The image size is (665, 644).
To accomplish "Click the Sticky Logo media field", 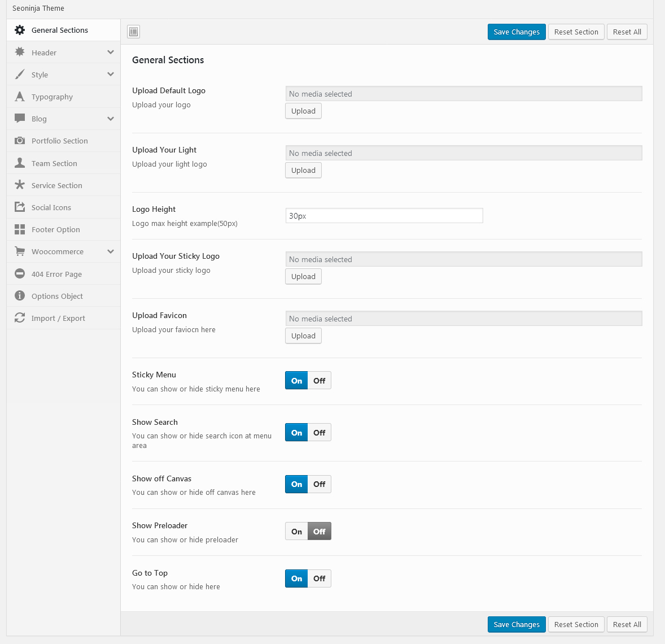I will (464, 259).
